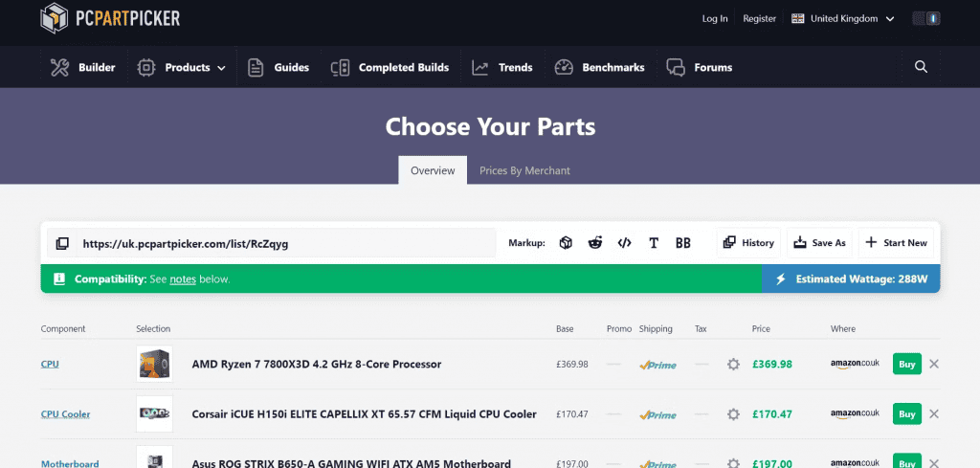The image size is (980, 468).
Task: Click the Benchmarks gauge icon
Action: pos(564,68)
